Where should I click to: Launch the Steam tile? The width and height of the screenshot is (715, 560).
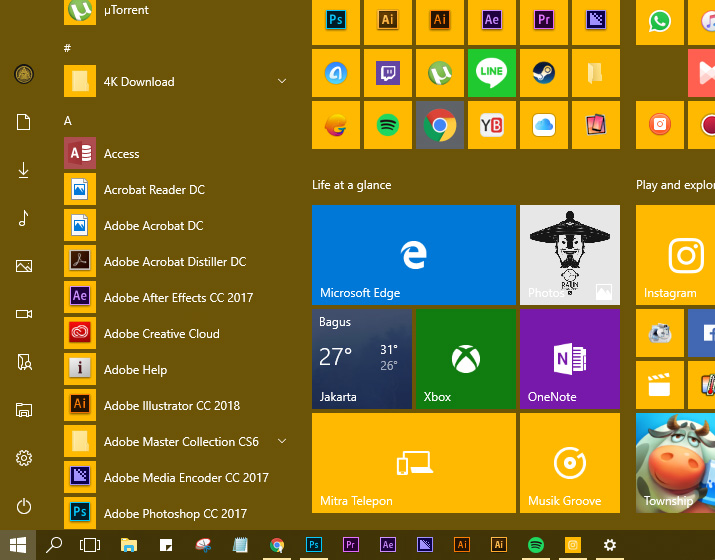tap(543, 73)
